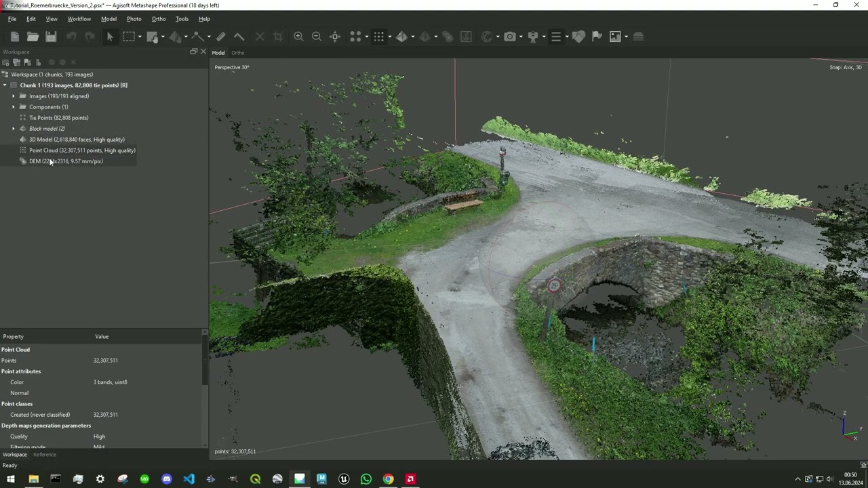Toggle the Show Markers flag icon
Viewport: 868px width, 488px height.
[597, 37]
